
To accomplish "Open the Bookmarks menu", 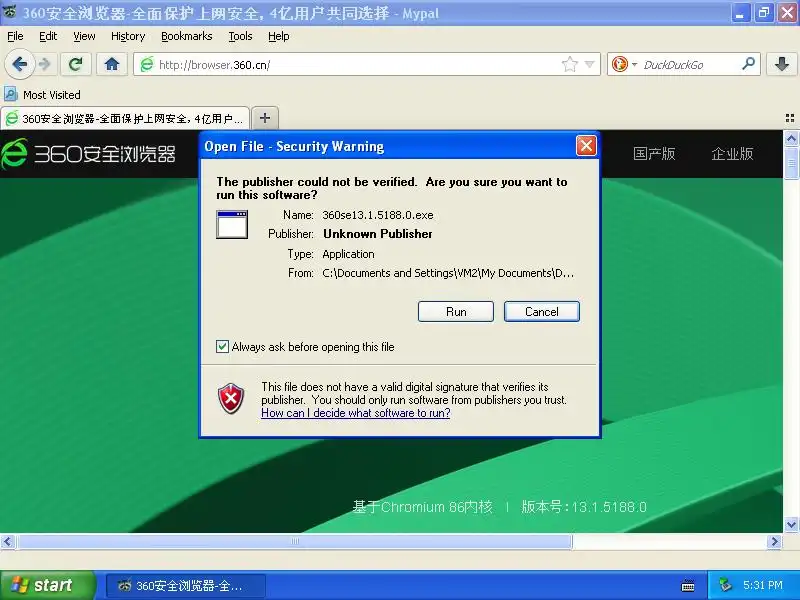I will [x=187, y=36].
